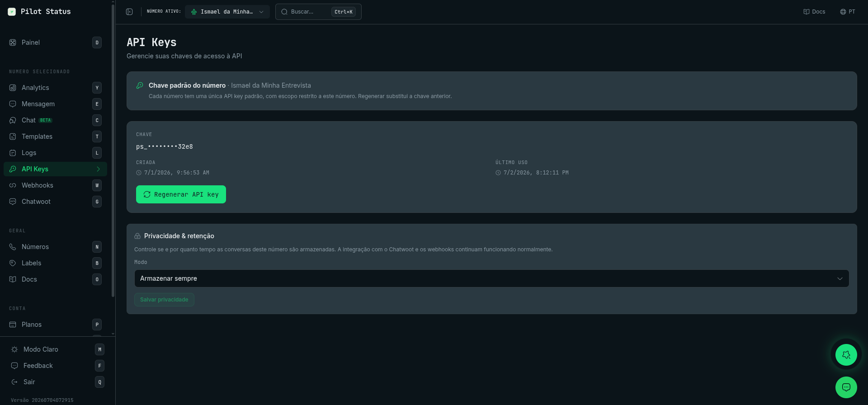Toggle Modo Claro light mode
This screenshot has height=405, width=868.
click(57, 349)
